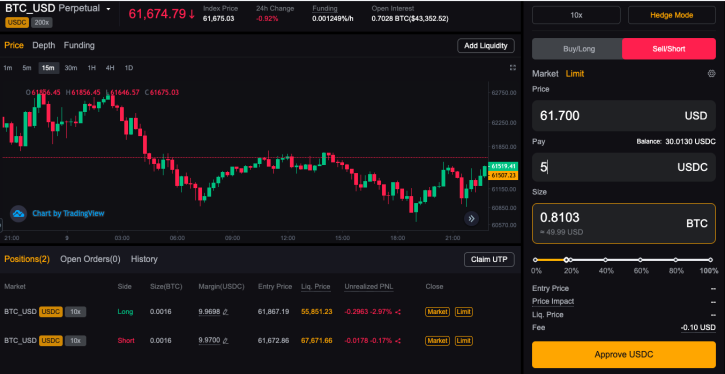Click the Unrealized PNL column header
This screenshot has height=374, width=725.
pyautogui.click(x=369, y=287)
